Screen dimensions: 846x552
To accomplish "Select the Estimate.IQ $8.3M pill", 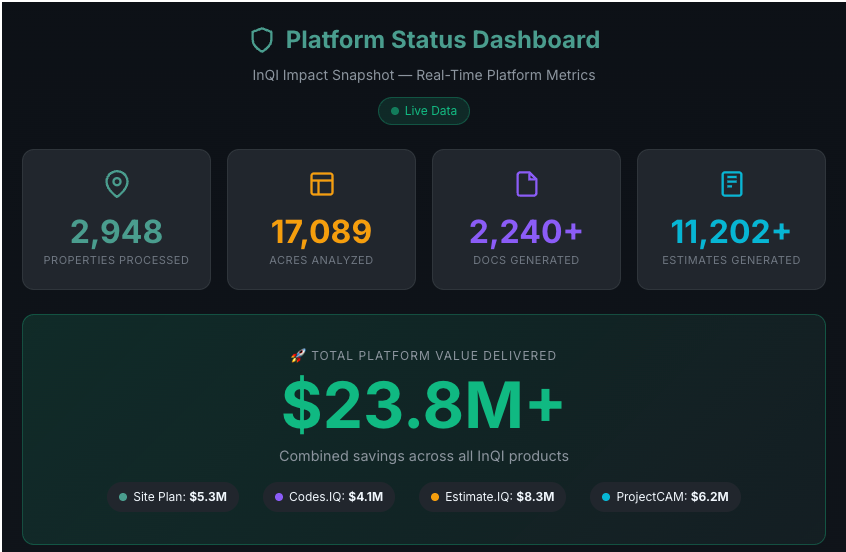I will 492,497.
